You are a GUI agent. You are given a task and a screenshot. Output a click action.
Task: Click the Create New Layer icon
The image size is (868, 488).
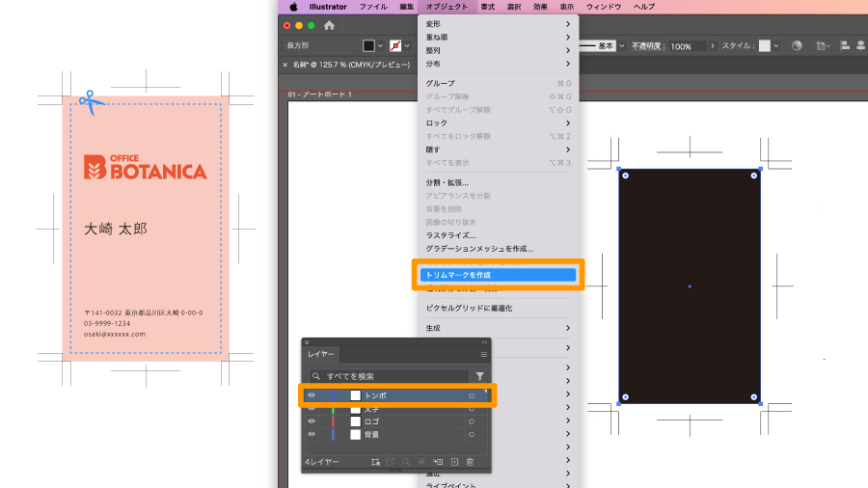(454, 462)
